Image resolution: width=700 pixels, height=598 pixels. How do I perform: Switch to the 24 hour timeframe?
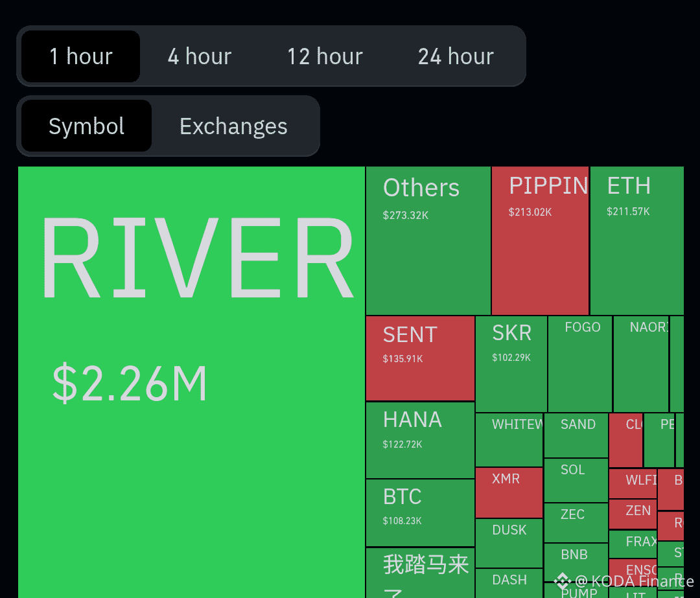456,56
